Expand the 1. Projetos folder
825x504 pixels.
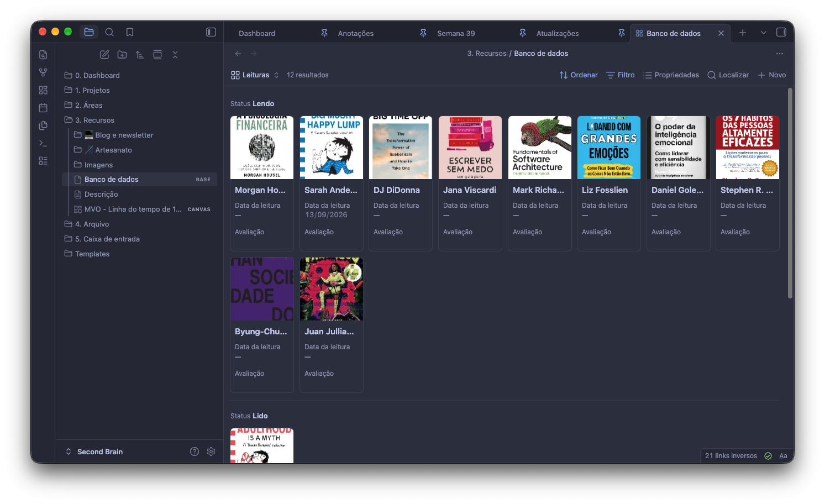pos(92,90)
